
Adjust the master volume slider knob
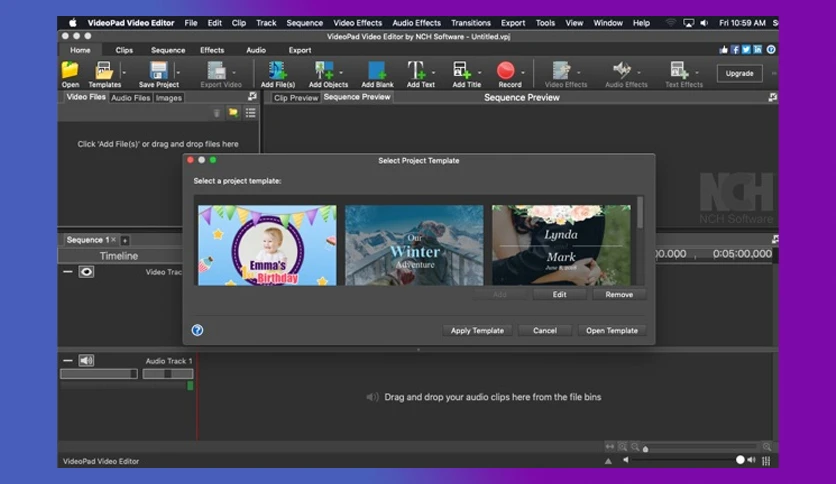coord(740,460)
